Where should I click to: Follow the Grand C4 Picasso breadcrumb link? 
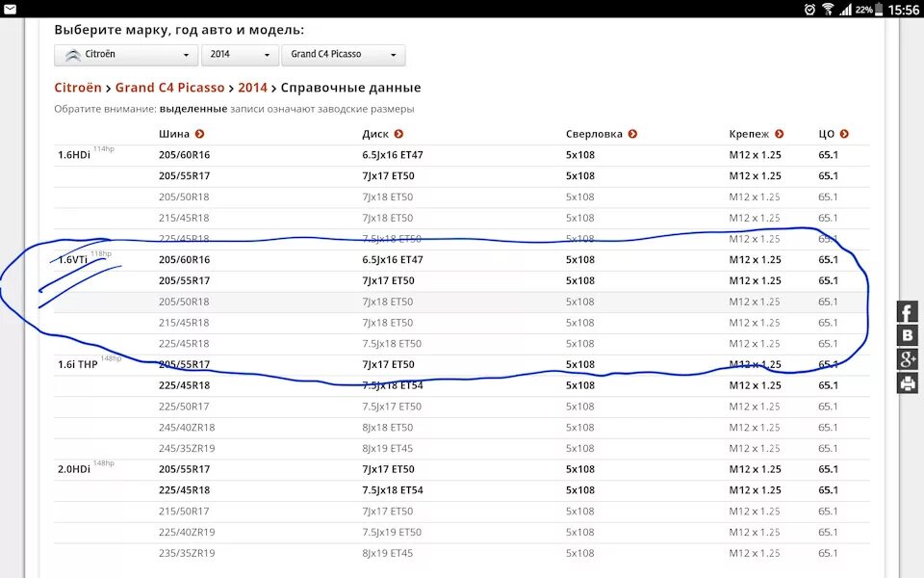169,88
